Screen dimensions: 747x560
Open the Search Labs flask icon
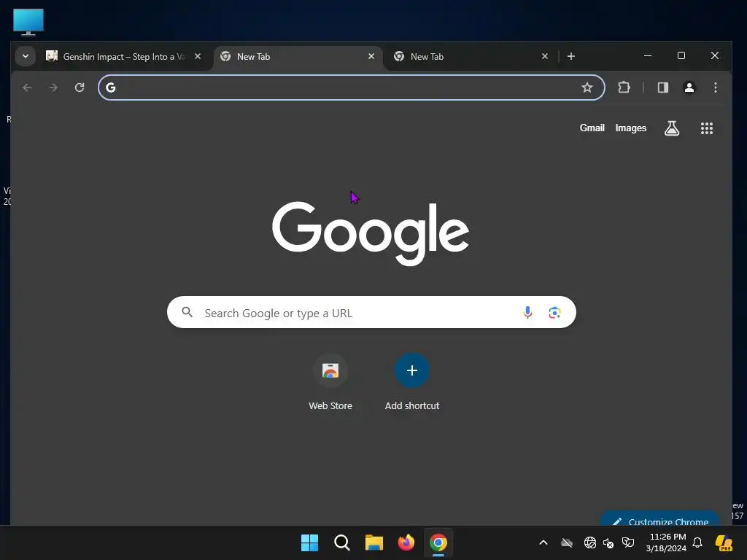(672, 128)
